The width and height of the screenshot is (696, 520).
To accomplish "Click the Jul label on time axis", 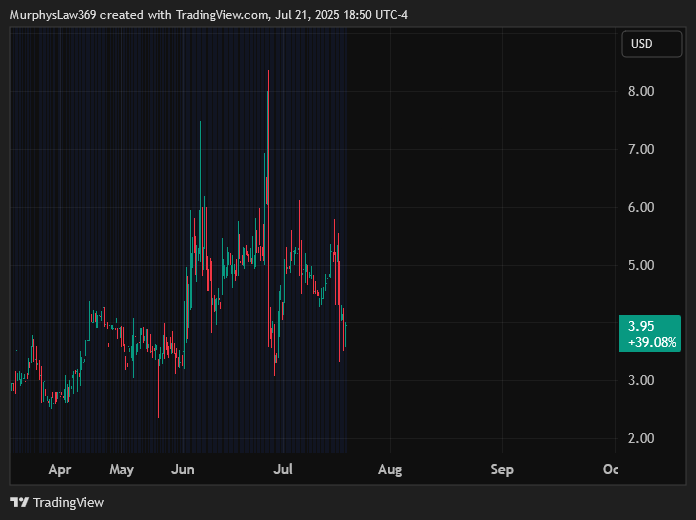I will tap(283, 470).
